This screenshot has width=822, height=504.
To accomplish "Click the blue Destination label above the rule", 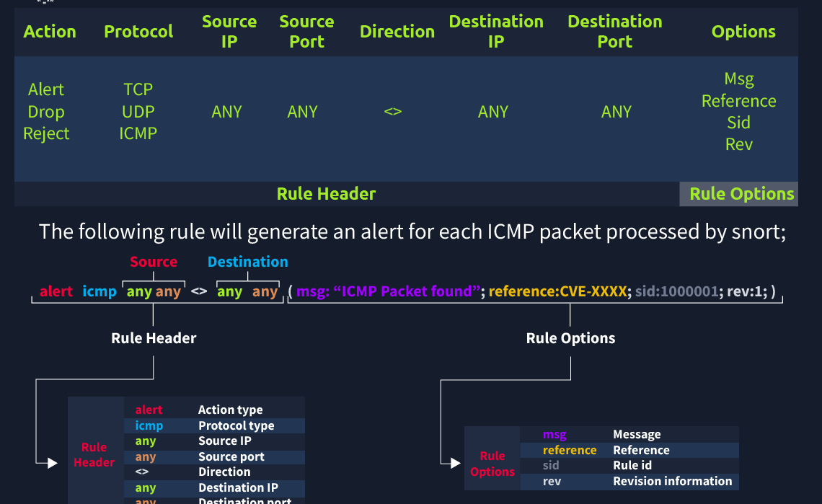I will [x=247, y=262].
